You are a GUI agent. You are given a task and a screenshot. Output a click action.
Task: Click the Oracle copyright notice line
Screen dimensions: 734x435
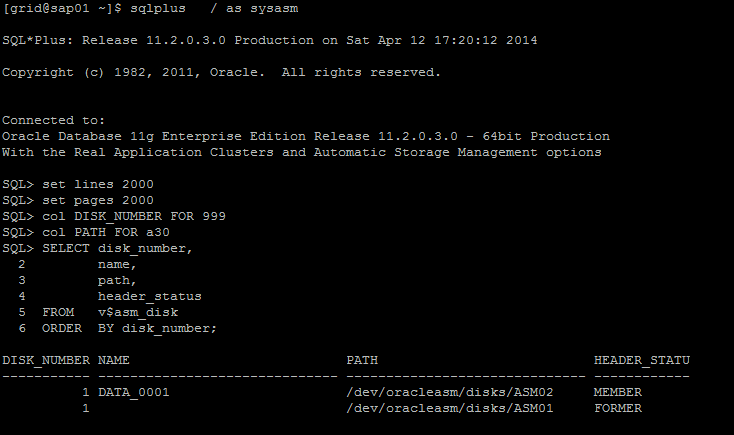click(221, 72)
